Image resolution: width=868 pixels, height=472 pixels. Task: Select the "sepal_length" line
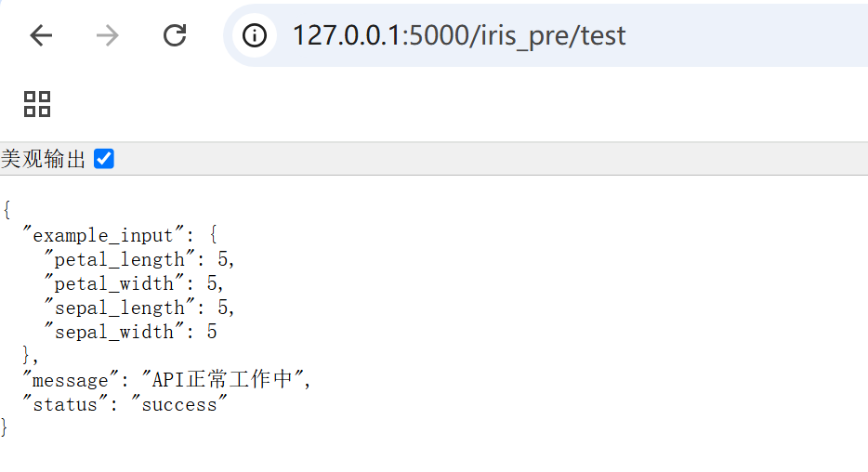(139, 308)
